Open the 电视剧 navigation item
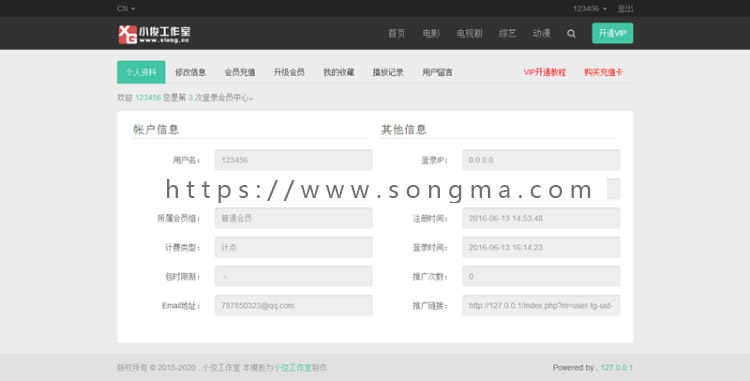 [x=469, y=33]
